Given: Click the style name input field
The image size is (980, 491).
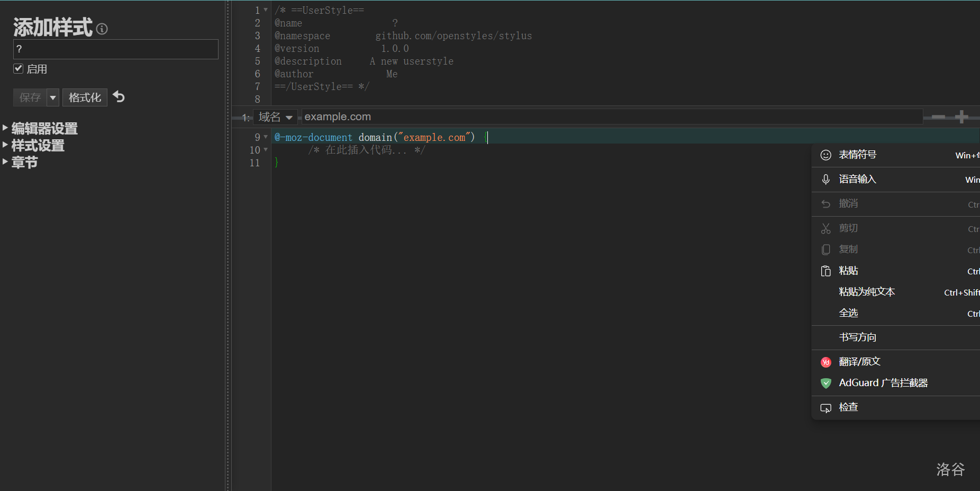Looking at the screenshot, I should tap(115, 49).
